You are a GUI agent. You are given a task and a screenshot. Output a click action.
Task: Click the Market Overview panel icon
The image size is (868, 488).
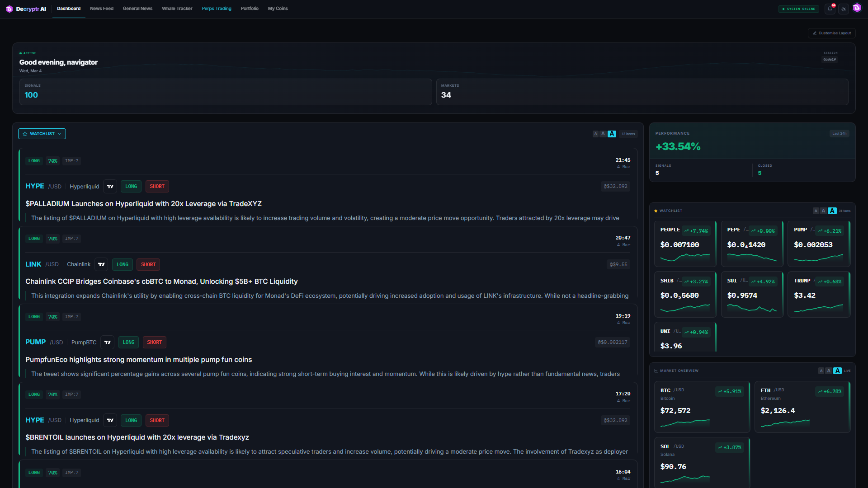point(656,371)
